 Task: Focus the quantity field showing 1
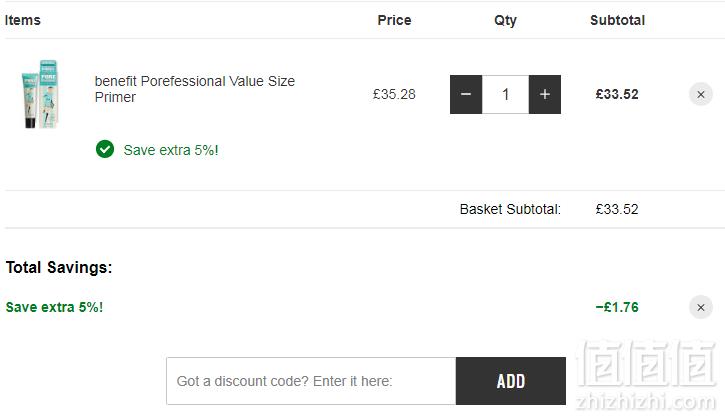(x=505, y=94)
